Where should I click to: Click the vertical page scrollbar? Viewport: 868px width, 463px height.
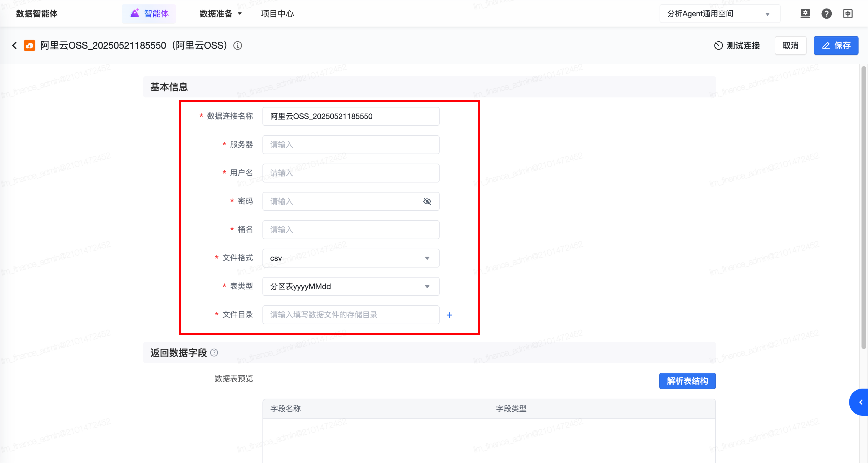click(864, 207)
